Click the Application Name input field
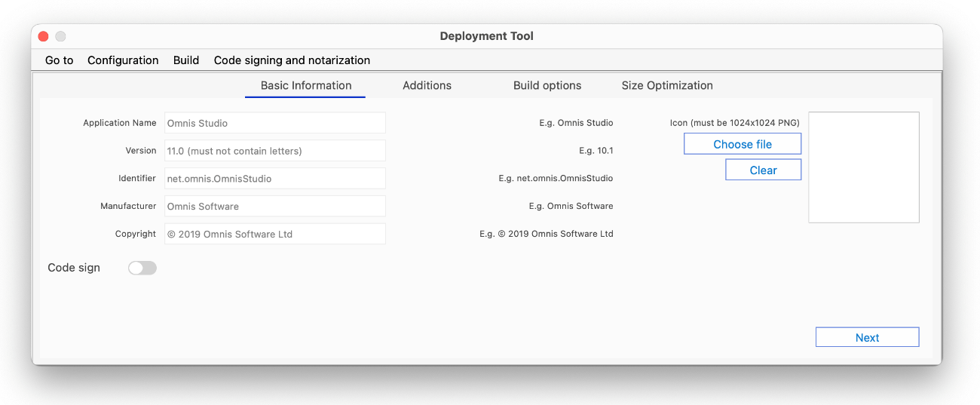980x405 pixels. pyautogui.click(x=275, y=123)
